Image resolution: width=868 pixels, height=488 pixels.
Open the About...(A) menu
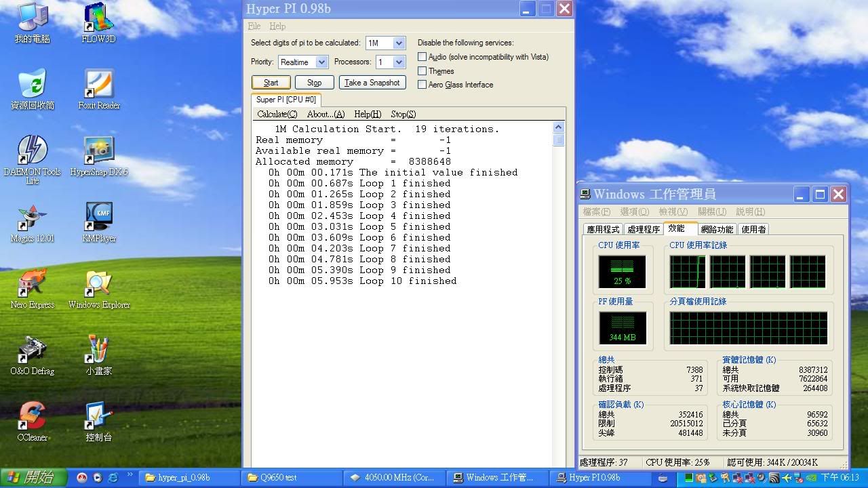(x=325, y=114)
